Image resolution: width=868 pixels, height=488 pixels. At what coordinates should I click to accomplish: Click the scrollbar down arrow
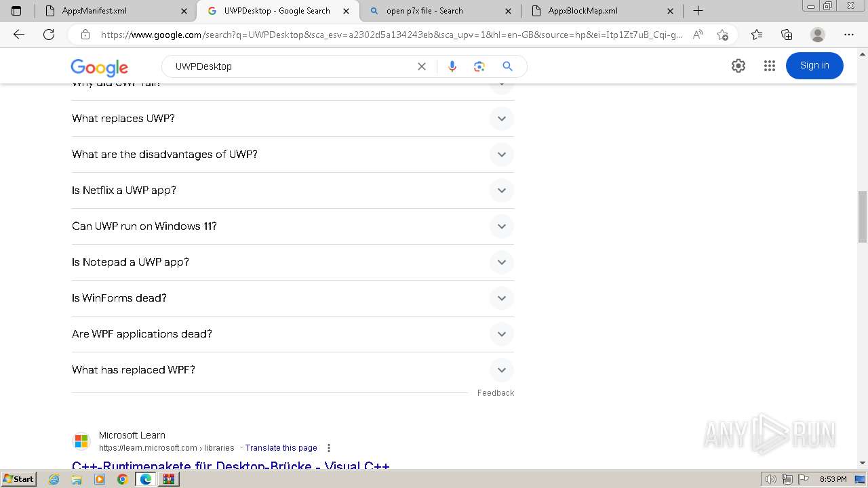coord(863,464)
